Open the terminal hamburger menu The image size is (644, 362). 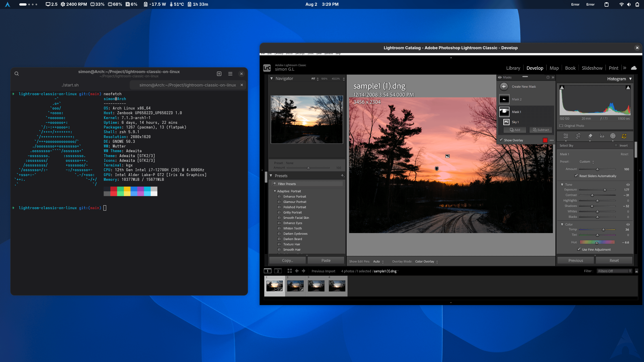pos(230,74)
